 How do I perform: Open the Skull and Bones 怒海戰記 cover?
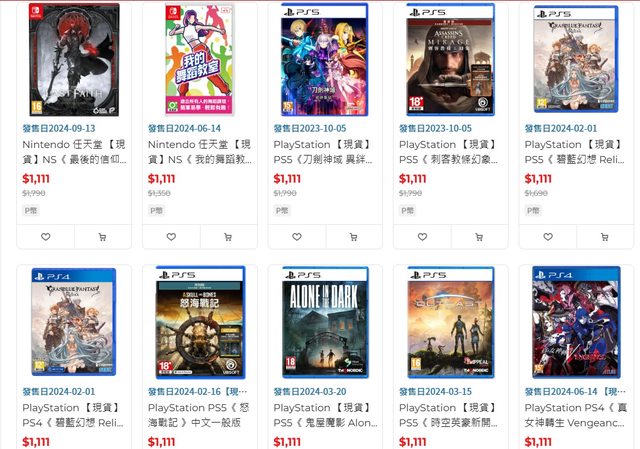tap(200, 322)
